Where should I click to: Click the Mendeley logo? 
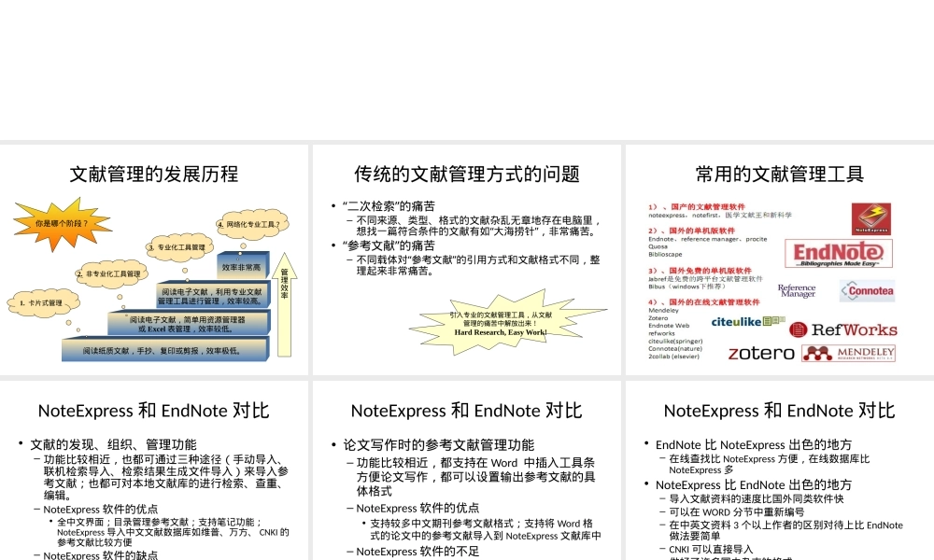coord(848,353)
